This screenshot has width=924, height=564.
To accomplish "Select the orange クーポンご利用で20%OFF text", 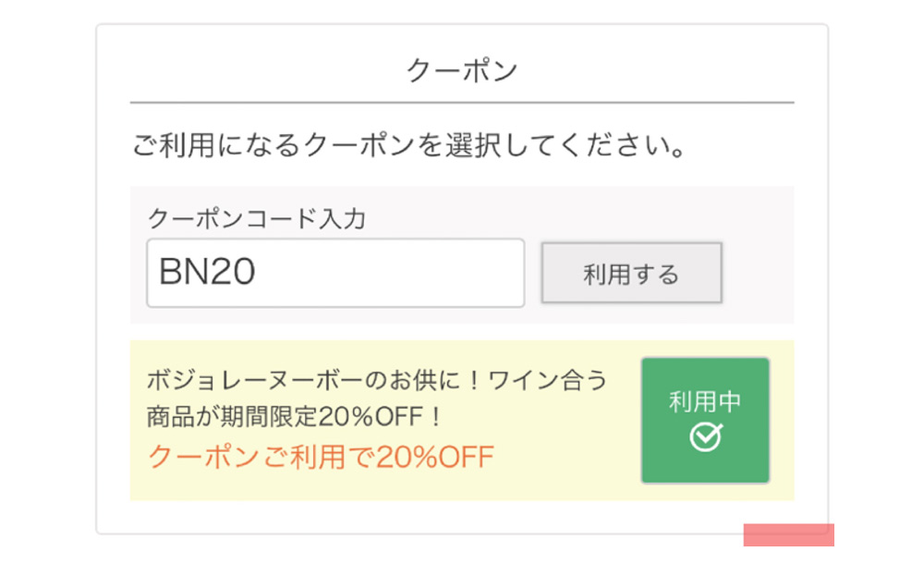I will (322, 457).
